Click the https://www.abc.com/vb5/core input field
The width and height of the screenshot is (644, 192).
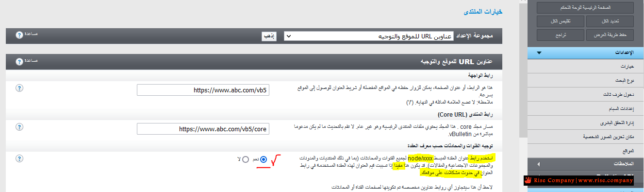203,129
